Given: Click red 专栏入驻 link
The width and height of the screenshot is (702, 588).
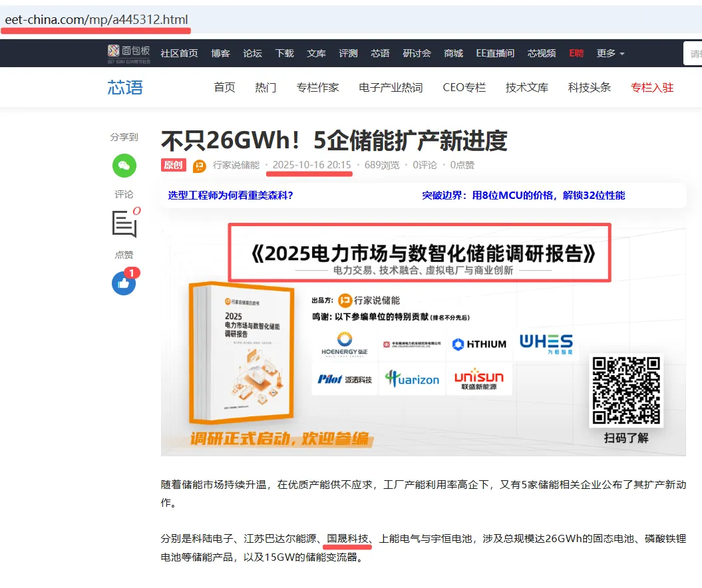Looking at the screenshot, I should pos(652,87).
